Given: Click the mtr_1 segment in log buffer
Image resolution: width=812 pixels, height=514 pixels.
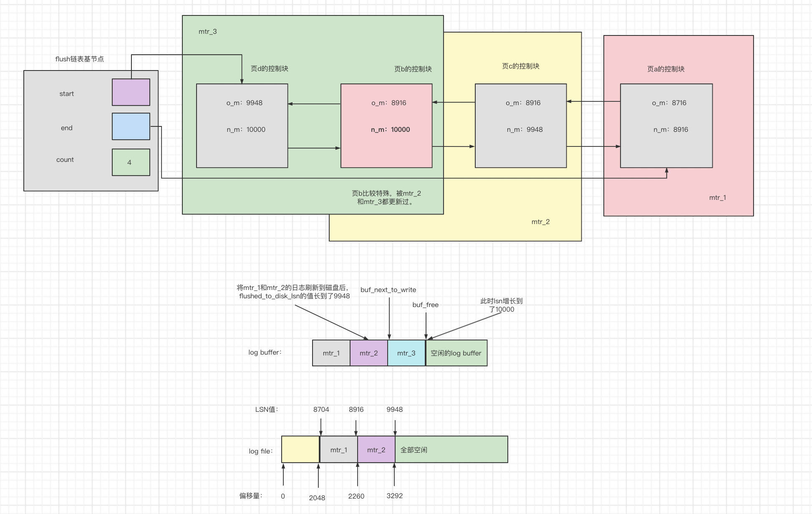Looking at the screenshot, I should [x=331, y=353].
